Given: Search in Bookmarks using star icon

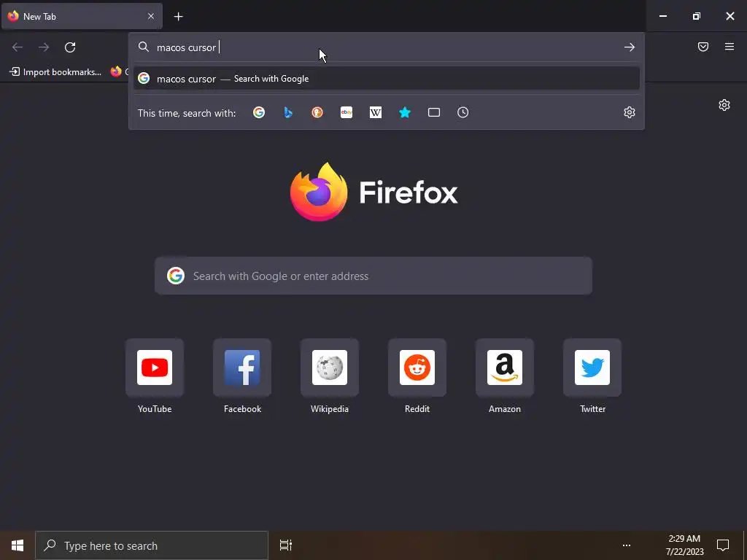Looking at the screenshot, I should click(404, 112).
